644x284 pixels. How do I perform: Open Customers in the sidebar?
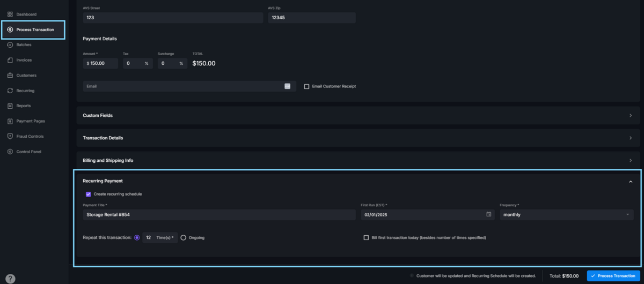pyautogui.click(x=26, y=76)
